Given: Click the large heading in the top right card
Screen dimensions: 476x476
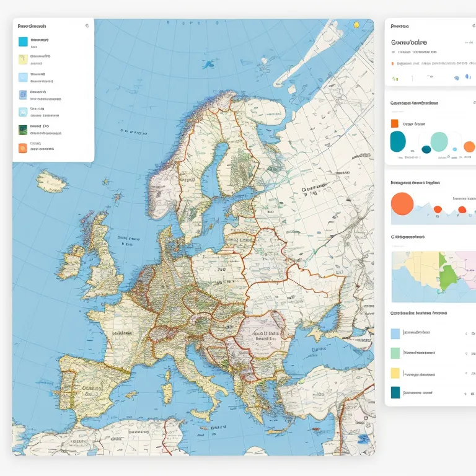Looking at the screenshot, I should 408,42.
